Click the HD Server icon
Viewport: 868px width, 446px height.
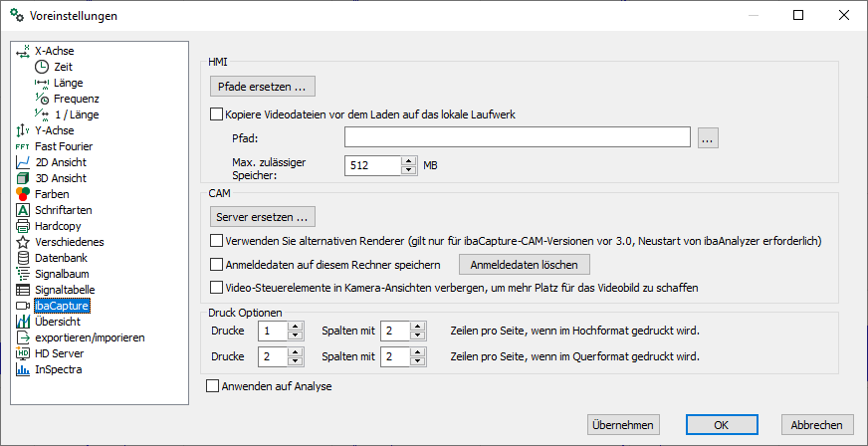click(24, 353)
